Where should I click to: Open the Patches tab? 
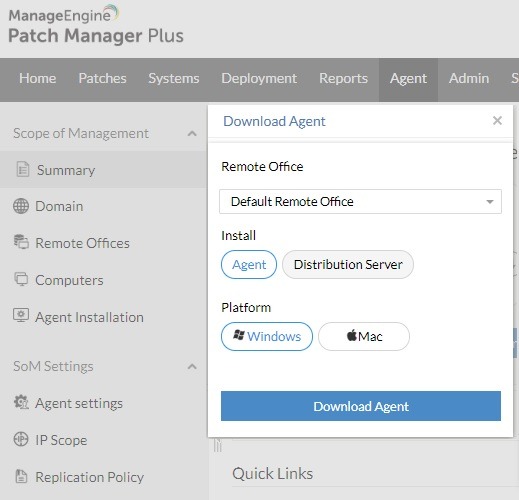pyautogui.click(x=102, y=79)
